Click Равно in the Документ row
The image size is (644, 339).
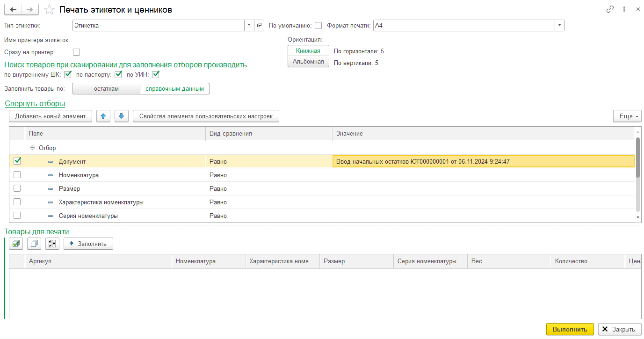pos(218,161)
